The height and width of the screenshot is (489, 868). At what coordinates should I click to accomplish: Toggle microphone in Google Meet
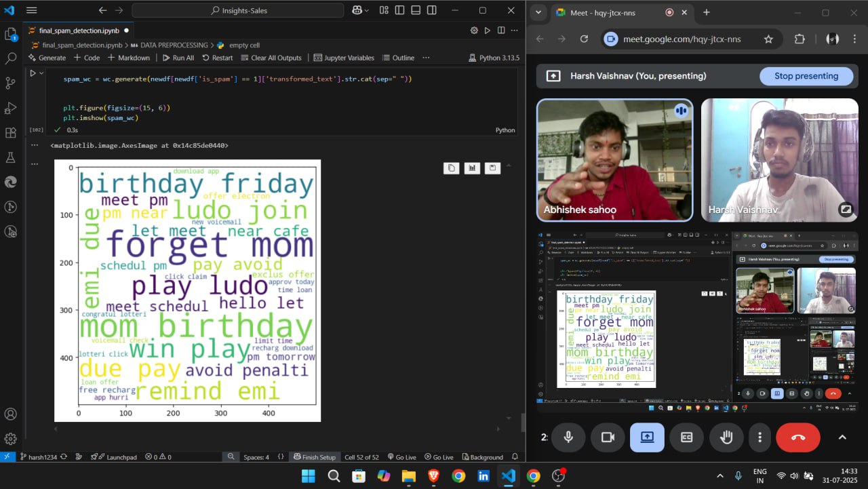(568, 437)
